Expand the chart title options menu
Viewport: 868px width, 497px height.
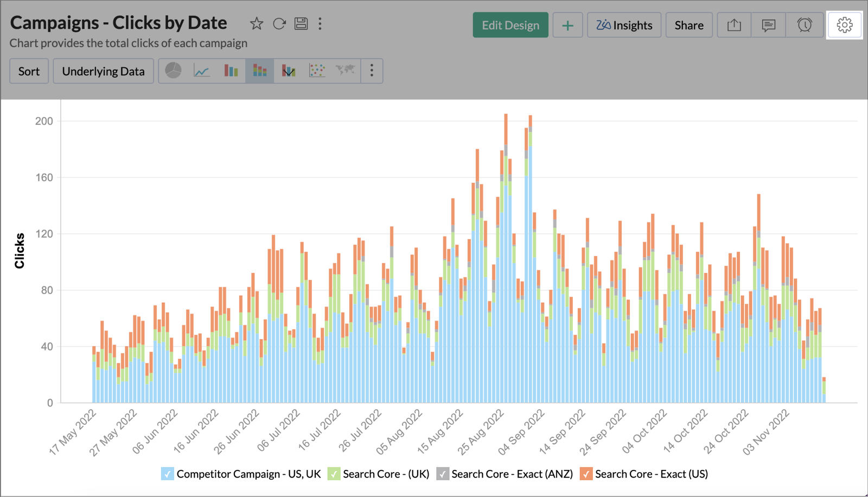tap(320, 23)
